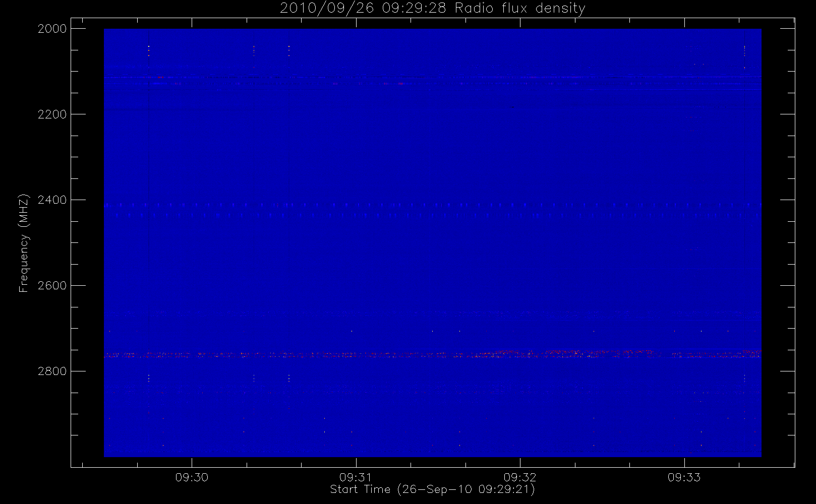Click the 2800 frequency tick label

(52, 371)
